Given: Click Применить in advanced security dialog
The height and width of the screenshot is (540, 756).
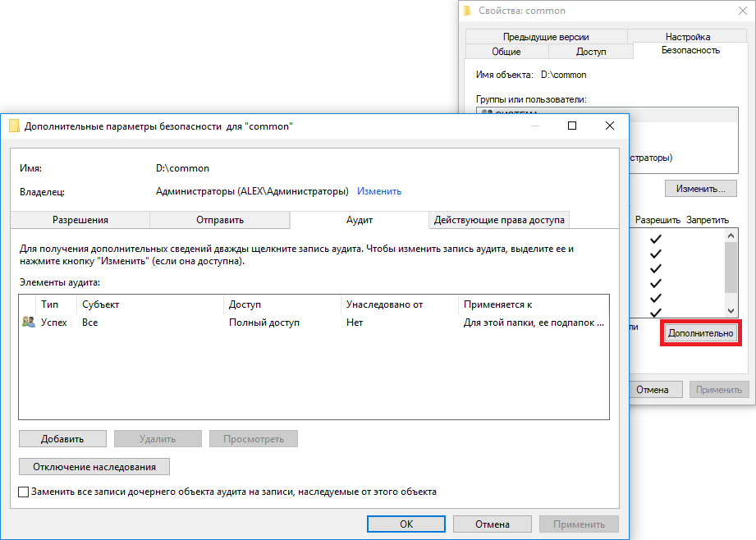Looking at the screenshot, I should pos(579,524).
